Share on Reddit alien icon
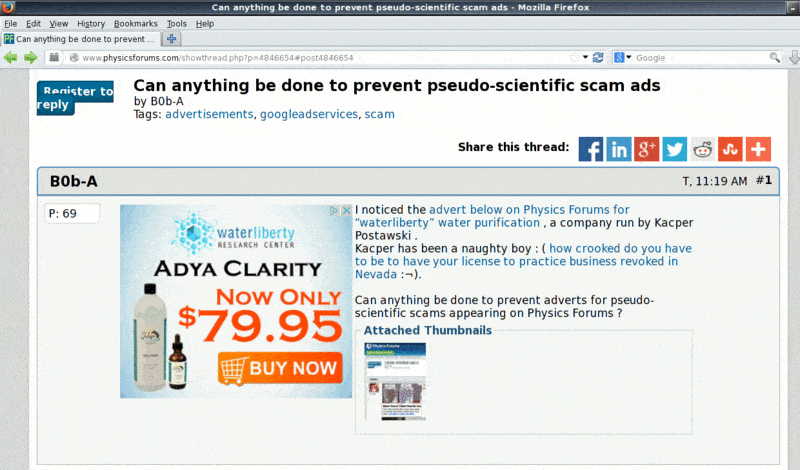 [703, 149]
